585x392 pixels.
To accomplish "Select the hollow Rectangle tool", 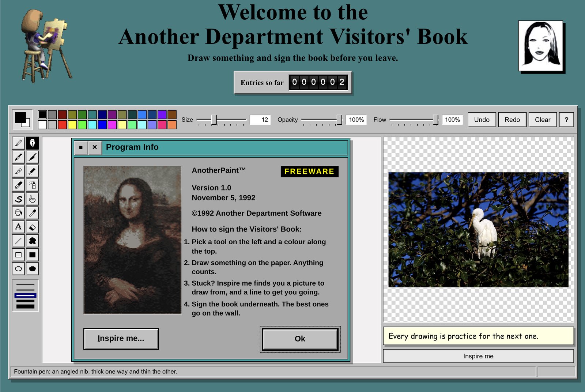I will [18, 255].
